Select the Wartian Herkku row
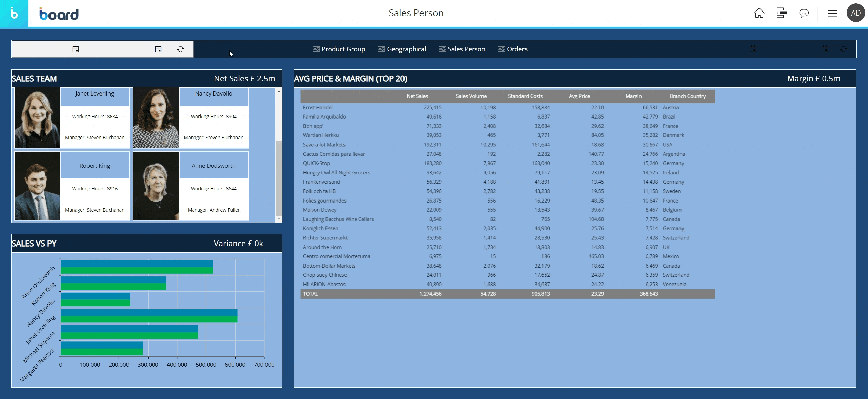The width and height of the screenshot is (868, 399). tap(508, 135)
